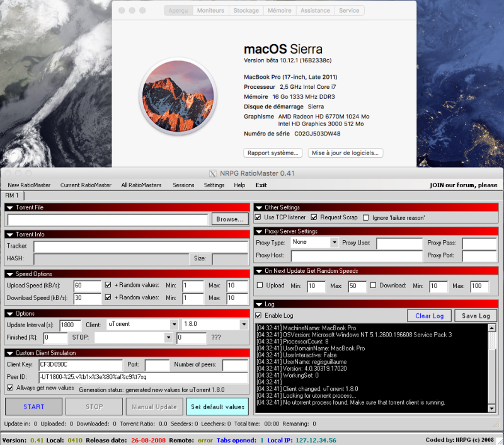Collapse the Log section triangle

coord(259,304)
